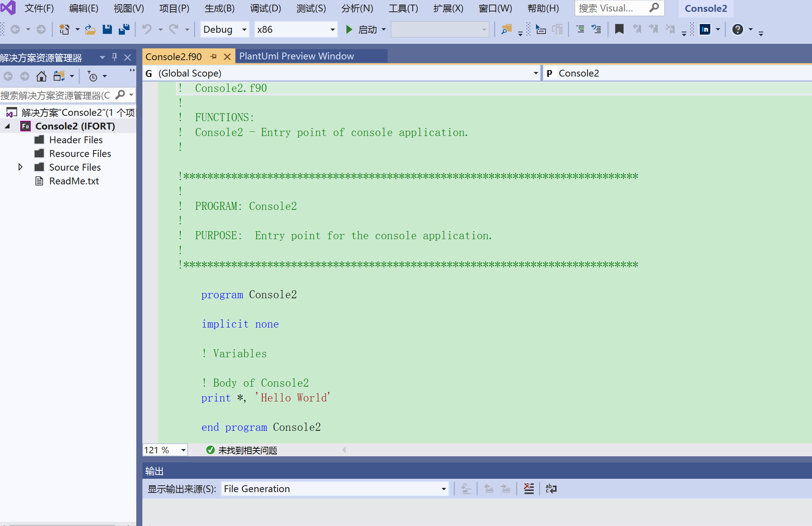Open the Debug configuration dropdown
Viewport: 812px width, 526px height.
tap(224, 29)
